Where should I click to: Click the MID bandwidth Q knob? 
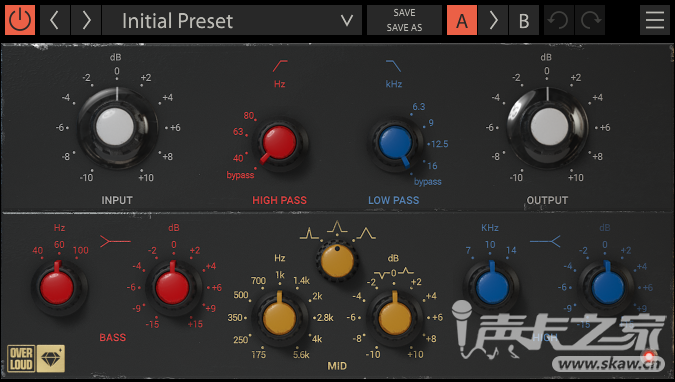[337, 260]
